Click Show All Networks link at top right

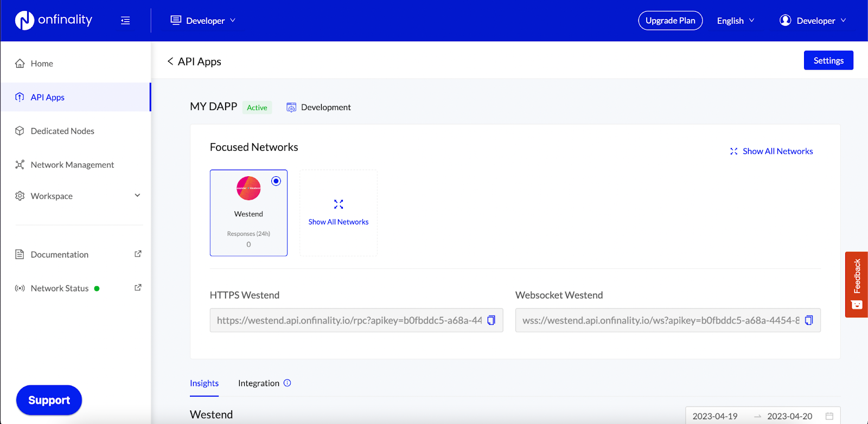[771, 151]
